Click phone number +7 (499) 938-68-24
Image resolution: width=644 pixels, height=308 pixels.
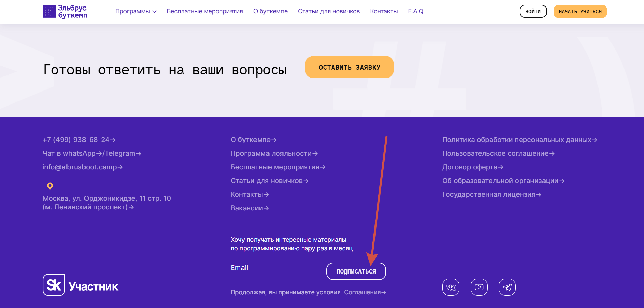tap(79, 140)
